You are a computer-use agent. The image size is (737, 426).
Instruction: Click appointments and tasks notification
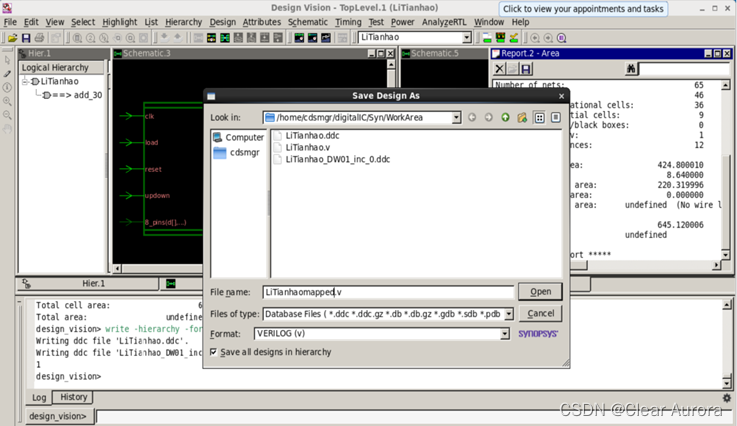[x=583, y=9]
